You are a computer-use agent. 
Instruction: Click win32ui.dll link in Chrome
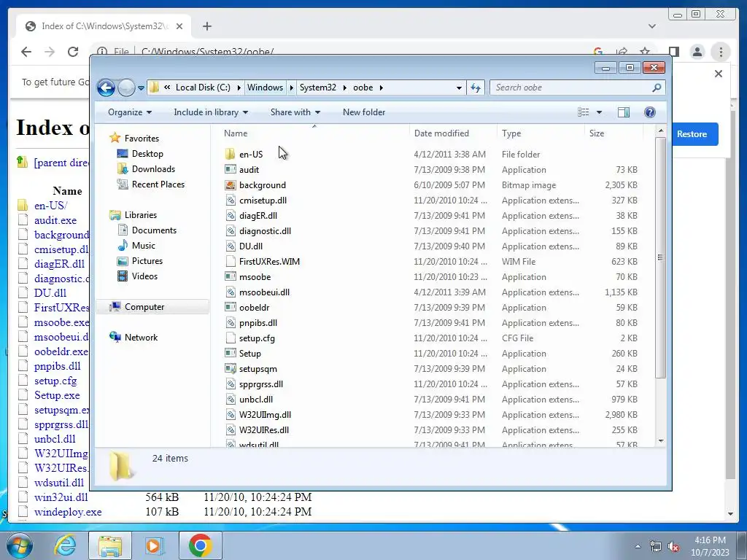click(x=61, y=497)
